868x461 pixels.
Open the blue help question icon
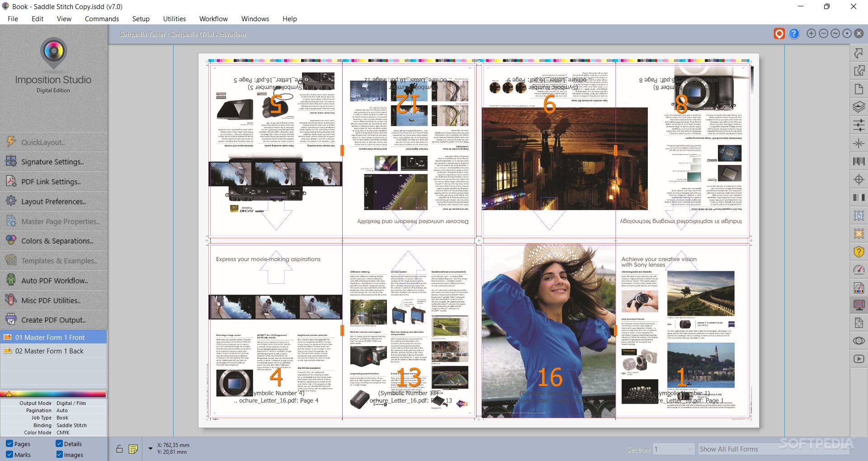tap(794, 34)
